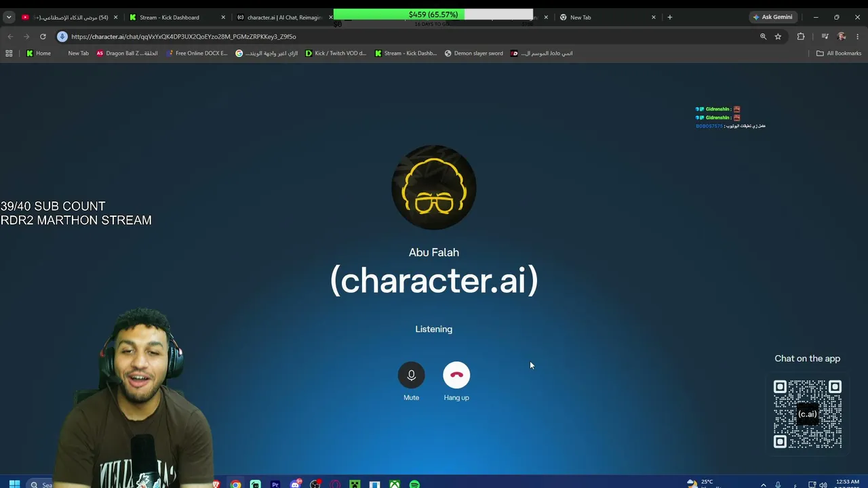Open Discord from the taskbar
This screenshot has width=868, height=488.
(x=295, y=484)
